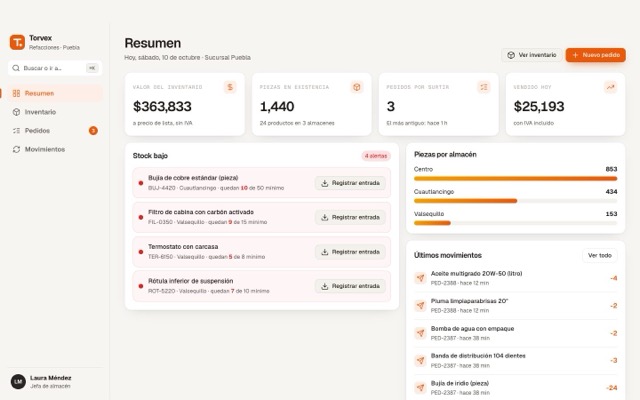Registrar entrada for Rótula inferior de suspensión
640x400 pixels.
[x=350, y=286]
